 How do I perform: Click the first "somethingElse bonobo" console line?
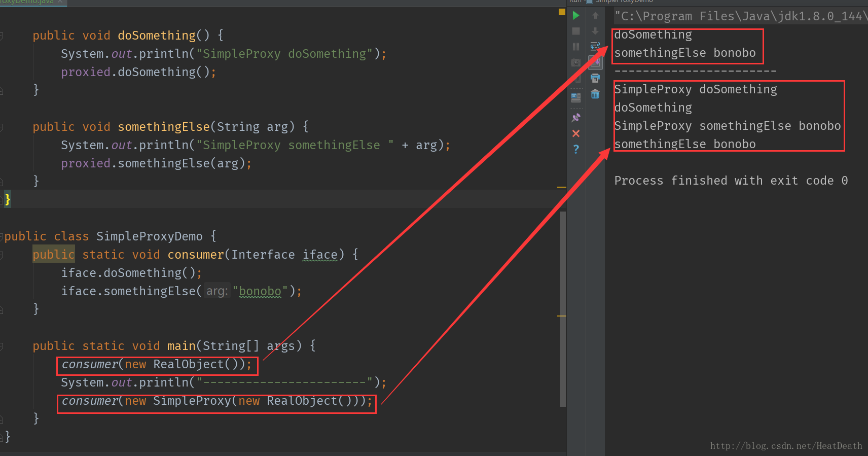tap(685, 53)
